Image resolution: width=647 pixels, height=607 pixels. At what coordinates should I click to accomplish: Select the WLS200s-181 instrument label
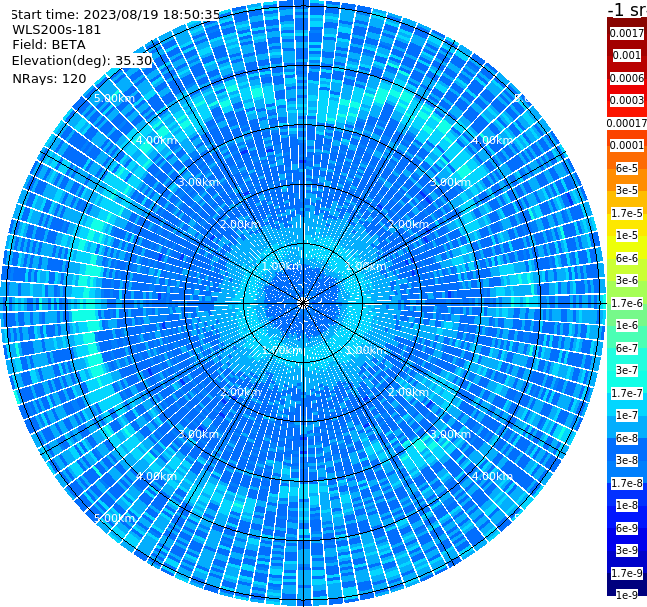(x=57, y=30)
